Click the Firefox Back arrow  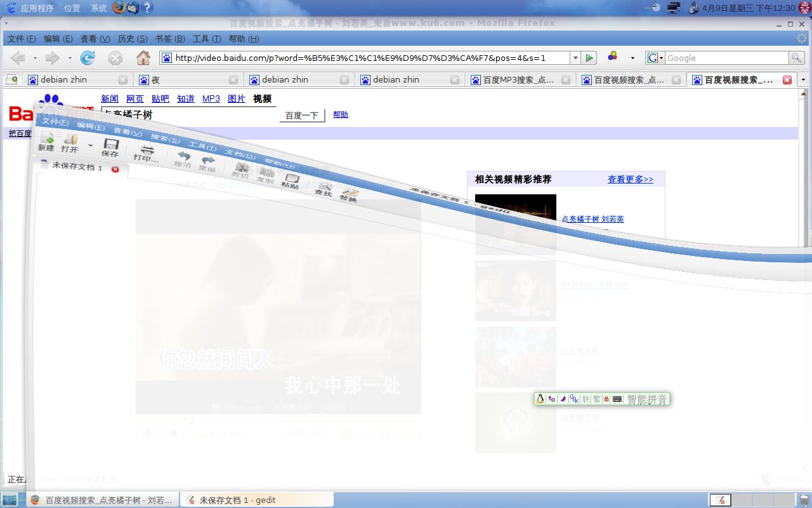[x=18, y=58]
